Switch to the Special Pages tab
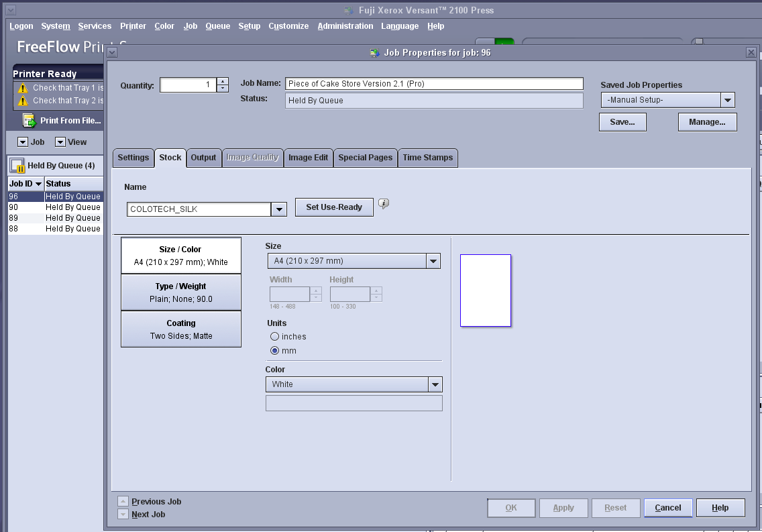 point(365,158)
